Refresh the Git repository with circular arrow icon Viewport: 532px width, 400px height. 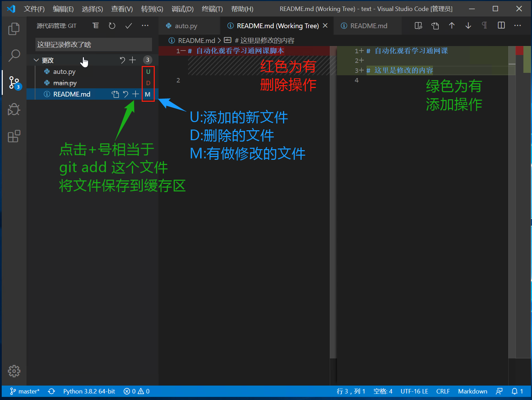[x=112, y=25]
